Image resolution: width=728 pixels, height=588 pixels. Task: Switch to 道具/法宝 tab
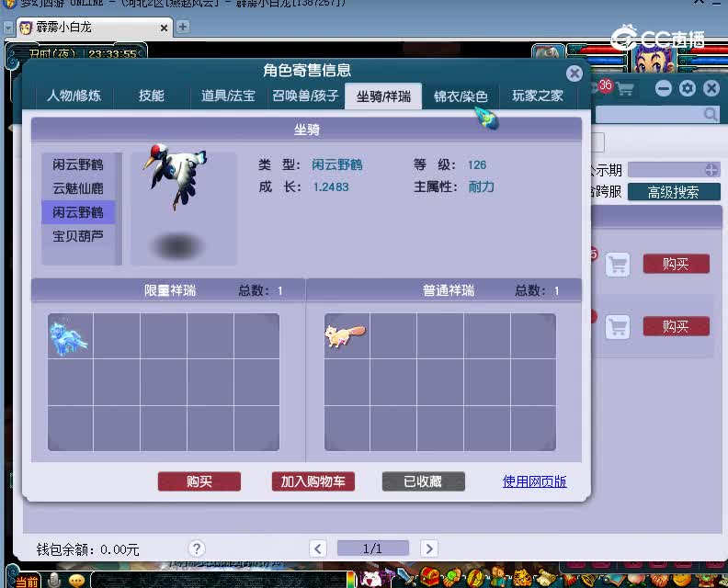[x=228, y=96]
